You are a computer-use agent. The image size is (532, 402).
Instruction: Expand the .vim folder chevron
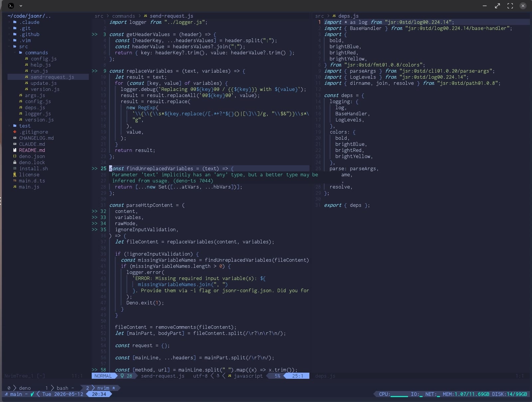(x=9, y=41)
